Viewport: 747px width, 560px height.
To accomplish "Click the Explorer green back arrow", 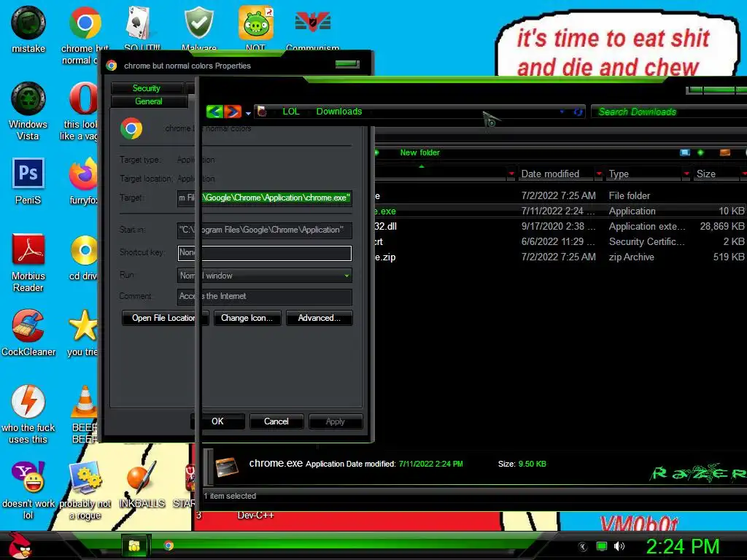I will pos(215,112).
